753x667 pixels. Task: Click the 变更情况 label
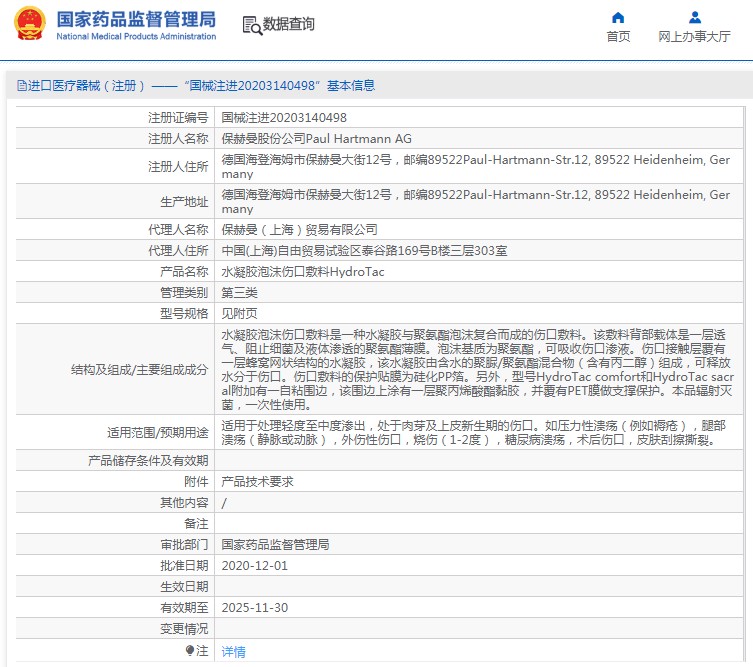[184, 629]
